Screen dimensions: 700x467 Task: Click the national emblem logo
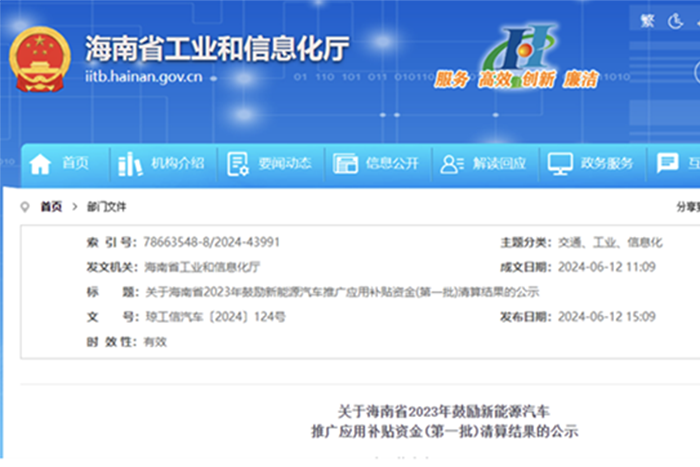coord(40,59)
